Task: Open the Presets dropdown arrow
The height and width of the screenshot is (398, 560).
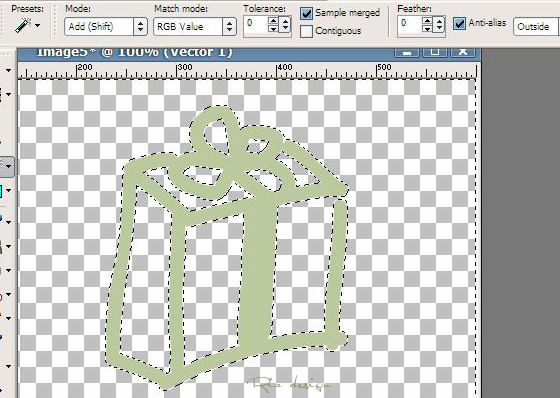Action: [37, 26]
